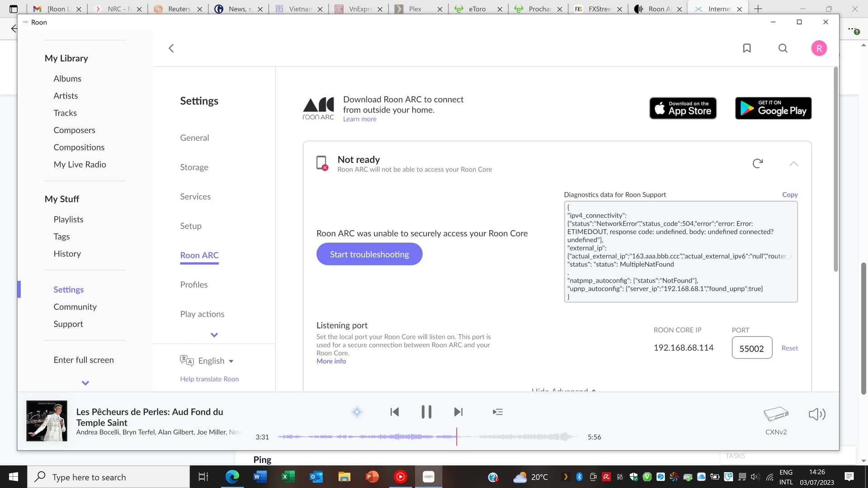The image size is (868, 488).
Task: Open the play queue icon
Action: tap(498, 412)
